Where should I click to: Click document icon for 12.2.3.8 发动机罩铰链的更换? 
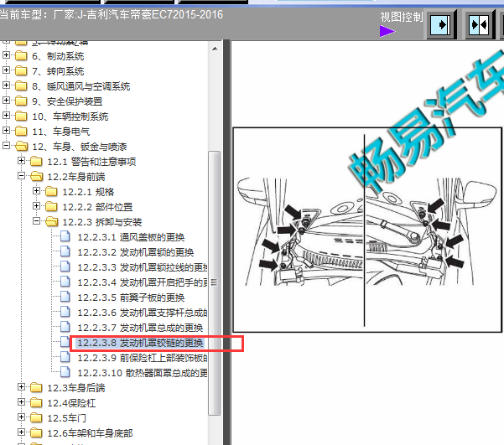65,342
